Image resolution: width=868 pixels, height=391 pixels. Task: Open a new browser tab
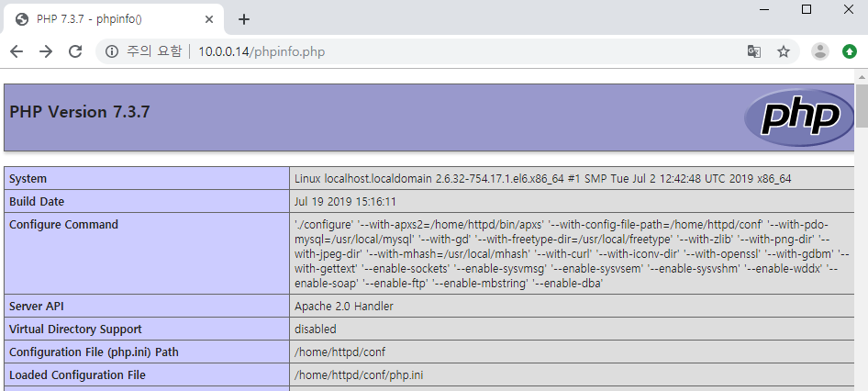[243, 19]
